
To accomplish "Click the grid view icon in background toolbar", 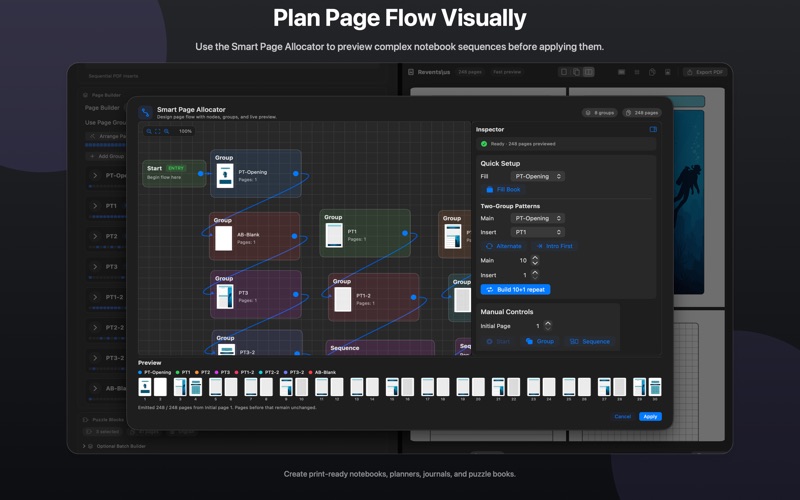I will pyautogui.click(x=637, y=72).
